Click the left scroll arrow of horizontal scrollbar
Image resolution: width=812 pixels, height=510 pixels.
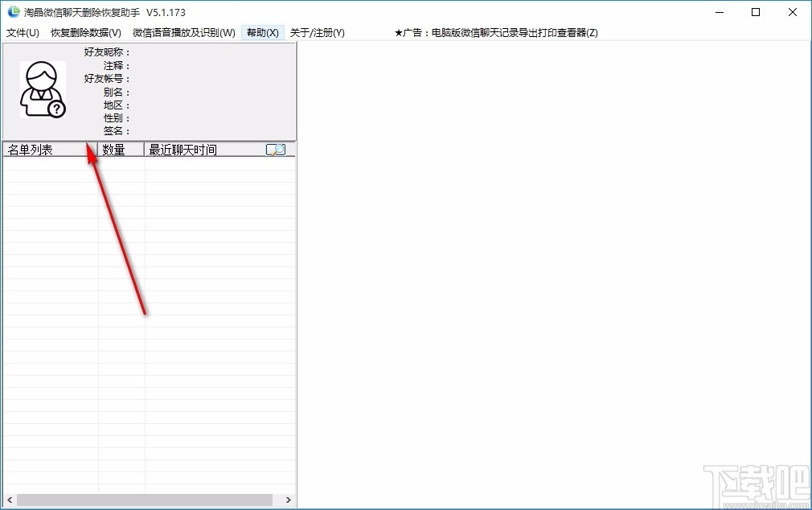(10, 500)
